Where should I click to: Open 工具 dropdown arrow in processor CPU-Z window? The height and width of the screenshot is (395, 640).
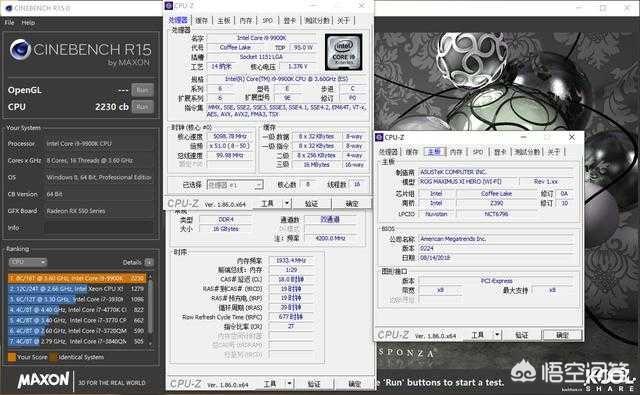point(287,203)
